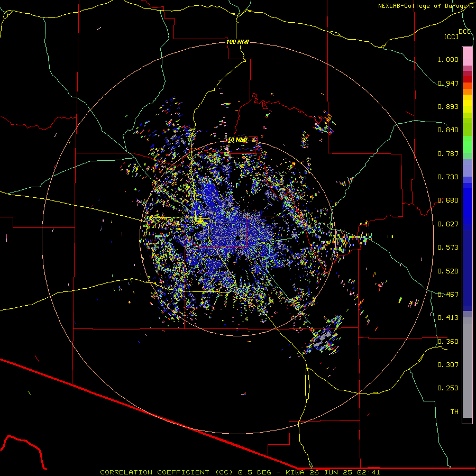The image size is (476, 476).
Task: Click the 0.573 legend value
Action: [x=448, y=248]
